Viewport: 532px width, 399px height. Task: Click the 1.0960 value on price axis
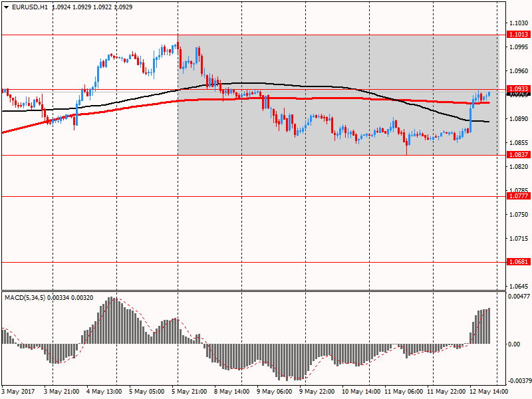pos(519,71)
